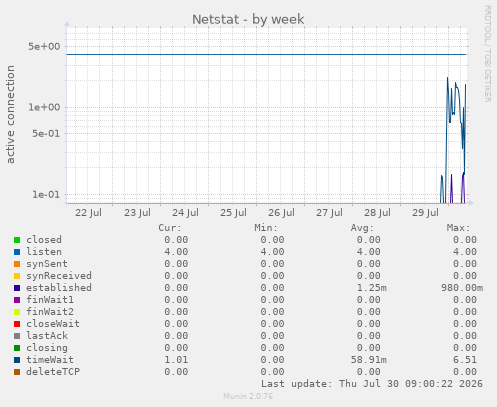497x407 pixels.
Task: Click the 'deleteTCP' legend label
Action: coord(53,372)
